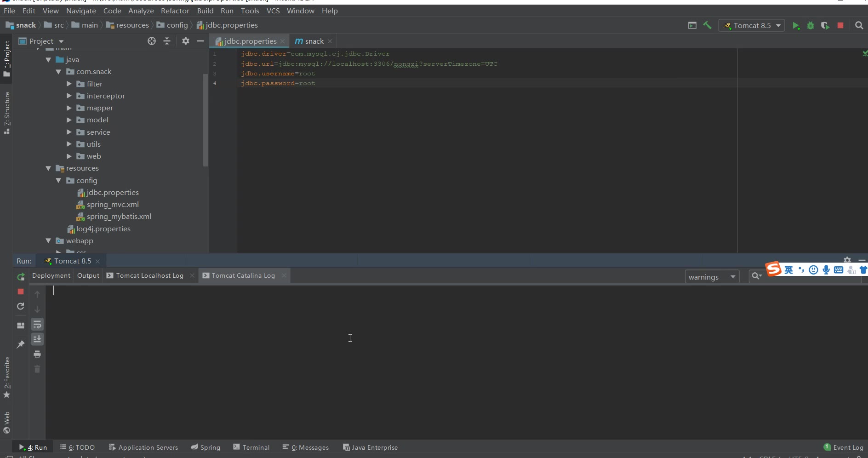This screenshot has width=868, height=458.
Task: Print the console output
Action: pos(37,354)
